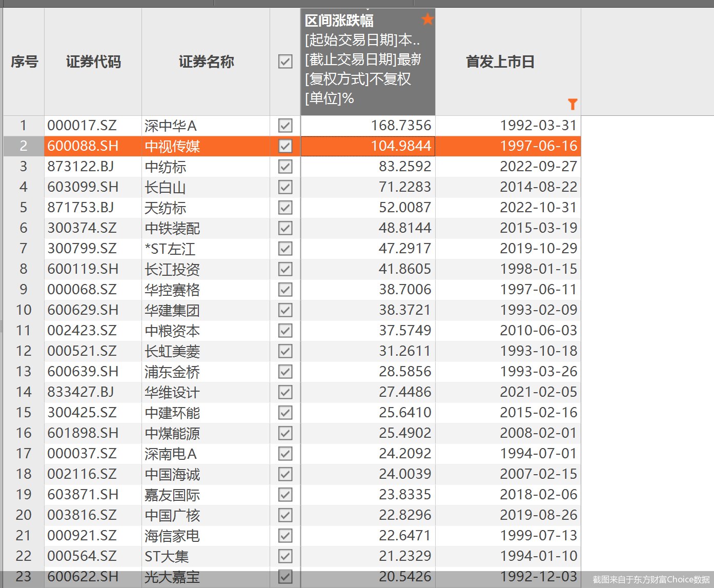714x588 pixels.
Task: Select the value 168.7356
Action: 401,126
